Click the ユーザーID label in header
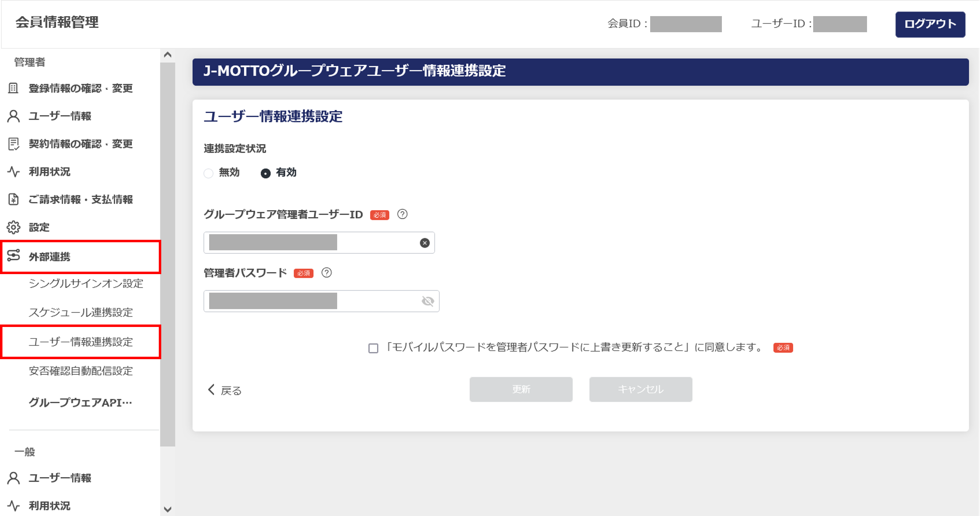 click(x=781, y=24)
